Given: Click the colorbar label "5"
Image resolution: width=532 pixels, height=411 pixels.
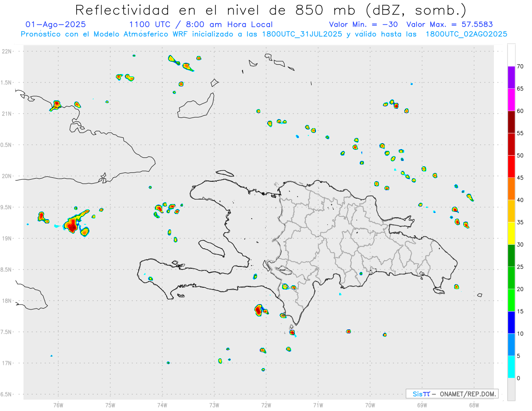Looking at the screenshot, I should pos(518,356).
